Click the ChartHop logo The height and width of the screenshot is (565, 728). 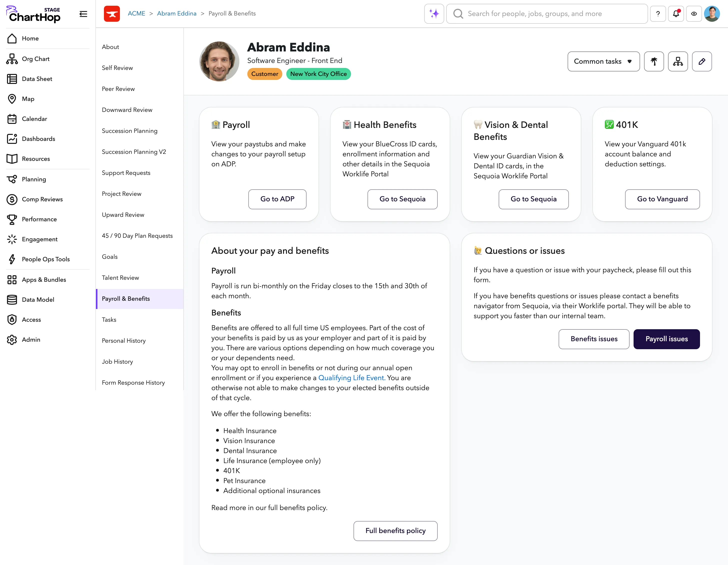pyautogui.click(x=34, y=14)
